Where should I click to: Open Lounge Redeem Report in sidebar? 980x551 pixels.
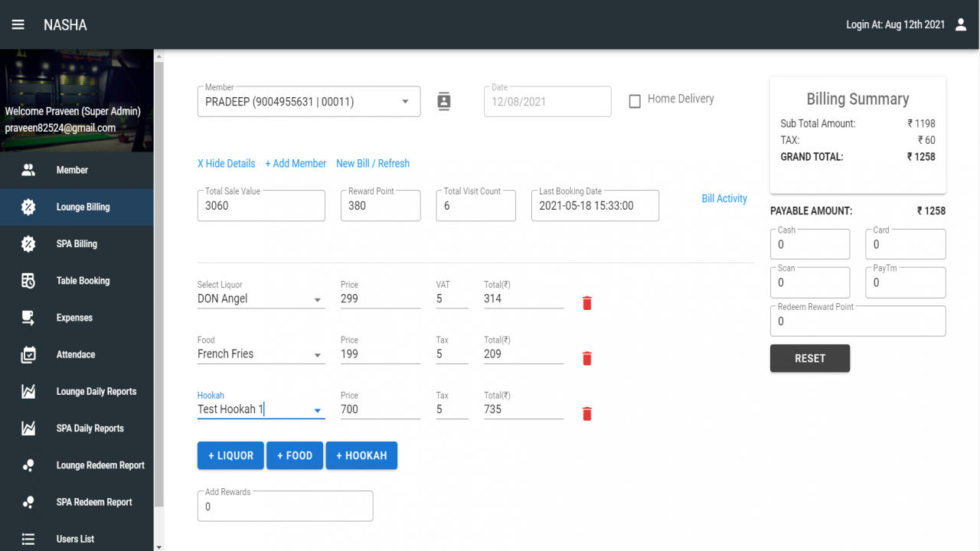coord(77,465)
